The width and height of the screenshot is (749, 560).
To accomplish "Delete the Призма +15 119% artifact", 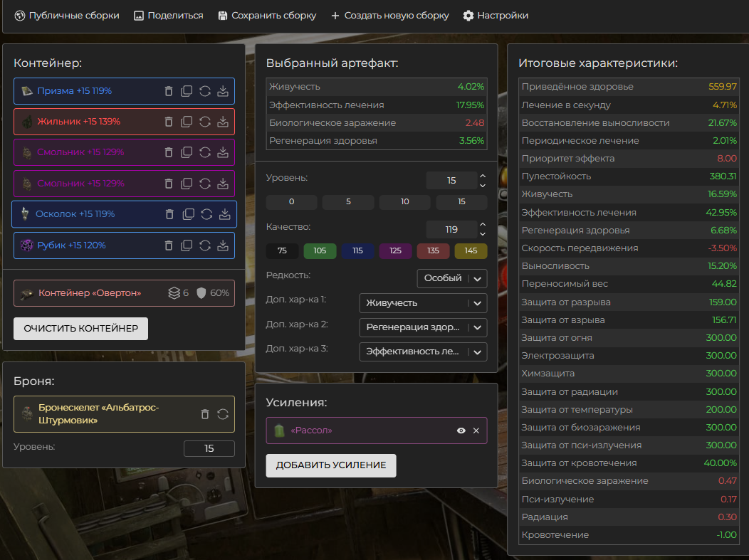I will [x=169, y=91].
